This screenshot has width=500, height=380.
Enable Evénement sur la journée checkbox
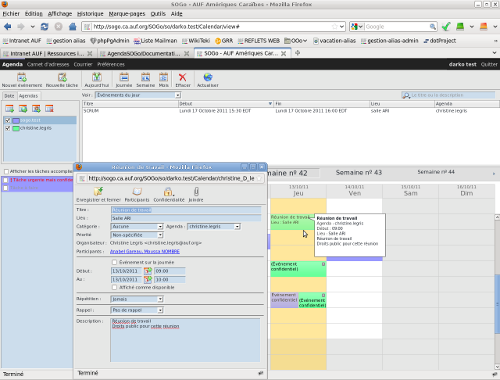tap(114, 262)
